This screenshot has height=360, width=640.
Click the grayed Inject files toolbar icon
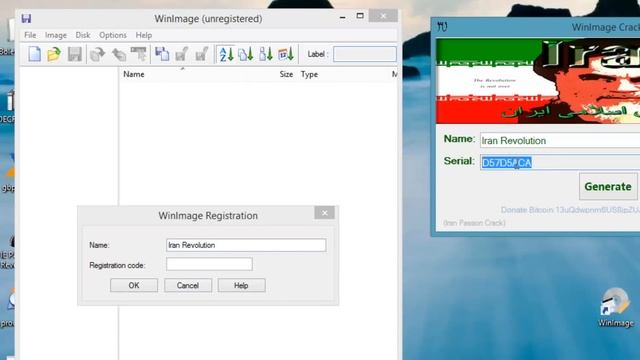(x=119, y=54)
